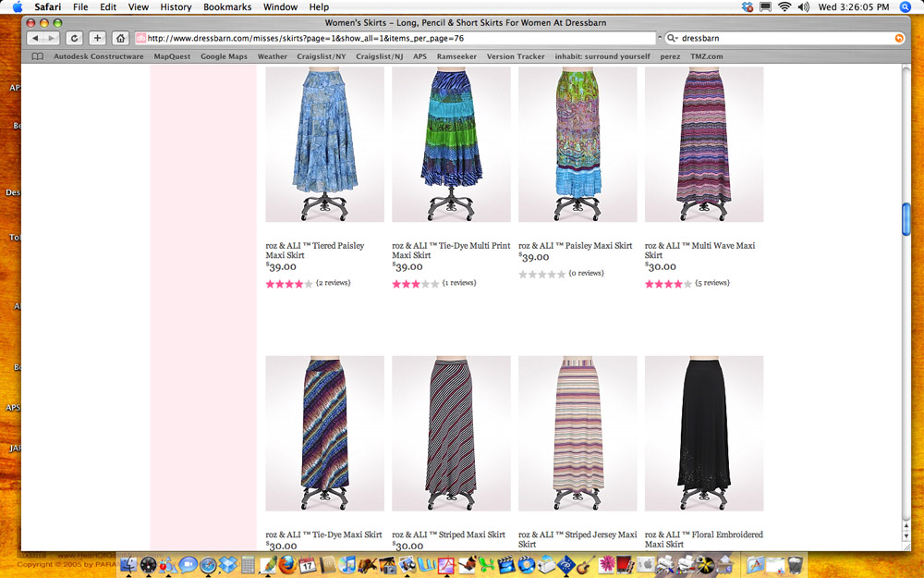Open the inhabit: surround yourself bookmark
Viewport: 924px width, 578px height.
click(602, 56)
